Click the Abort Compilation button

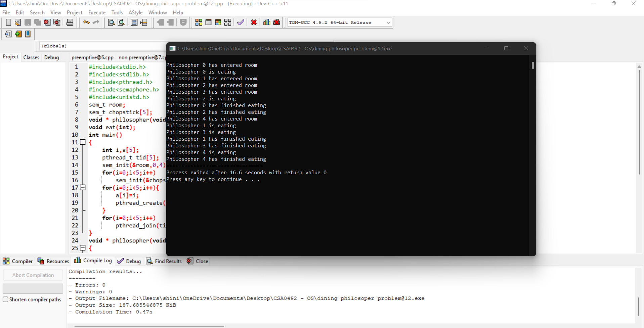click(x=33, y=275)
